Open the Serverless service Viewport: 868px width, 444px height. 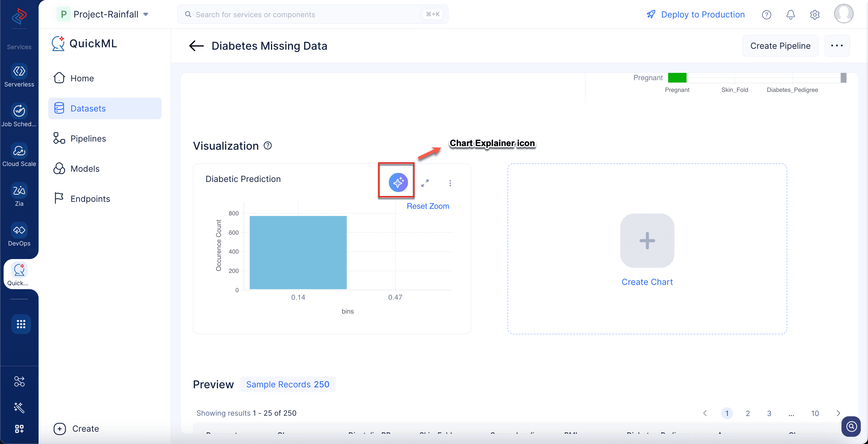tap(19, 75)
